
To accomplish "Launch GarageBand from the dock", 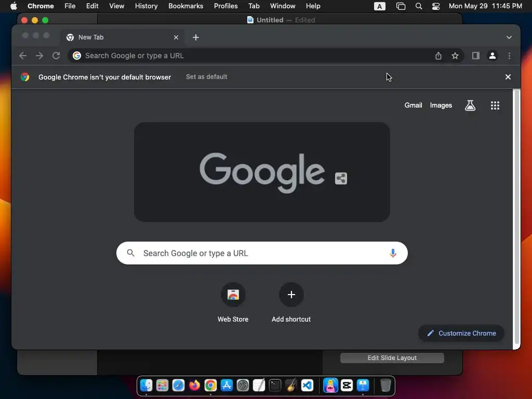I will pyautogui.click(x=291, y=385).
